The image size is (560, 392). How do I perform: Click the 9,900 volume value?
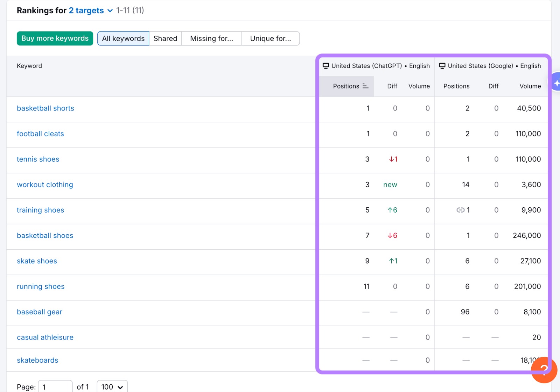point(531,210)
